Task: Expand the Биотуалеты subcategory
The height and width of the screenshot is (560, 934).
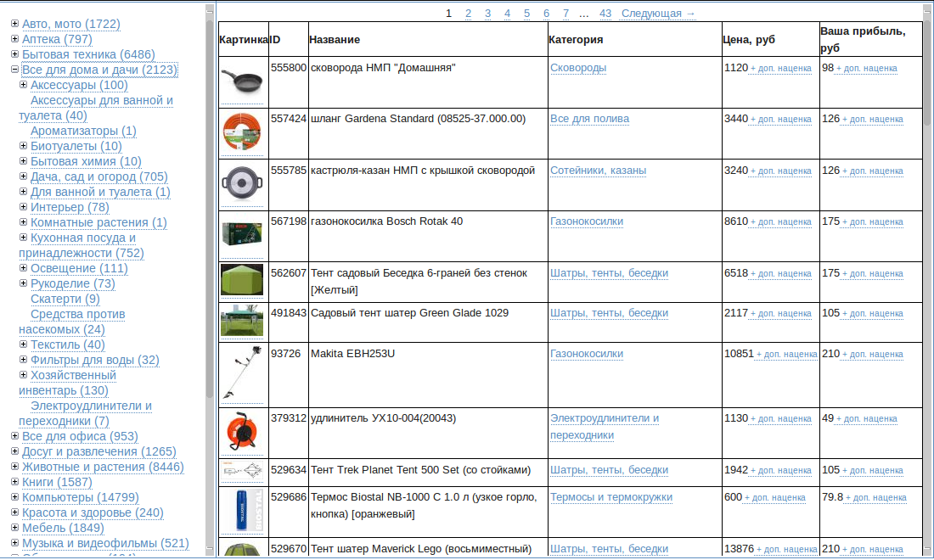Action: point(23,146)
